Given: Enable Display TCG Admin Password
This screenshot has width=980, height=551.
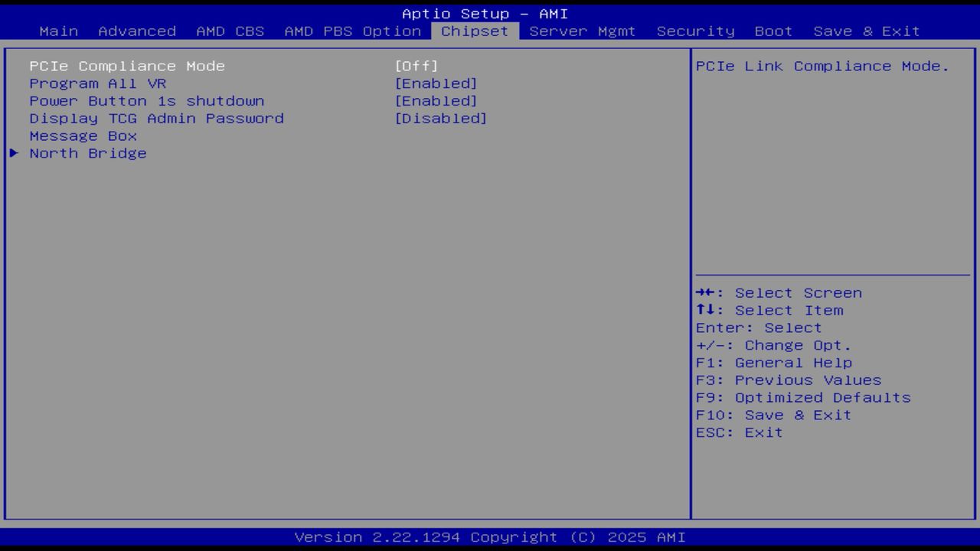Looking at the screenshot, I should click(156, 119).
